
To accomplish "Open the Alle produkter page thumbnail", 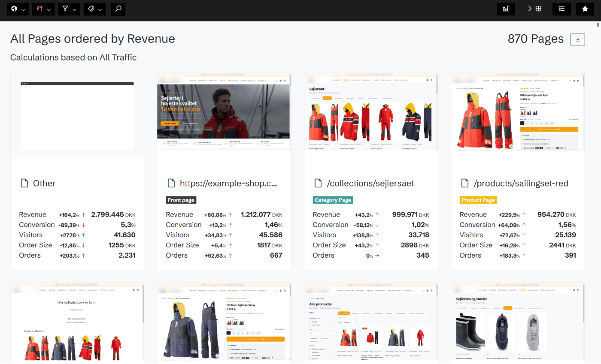I will tap(371, 323).
